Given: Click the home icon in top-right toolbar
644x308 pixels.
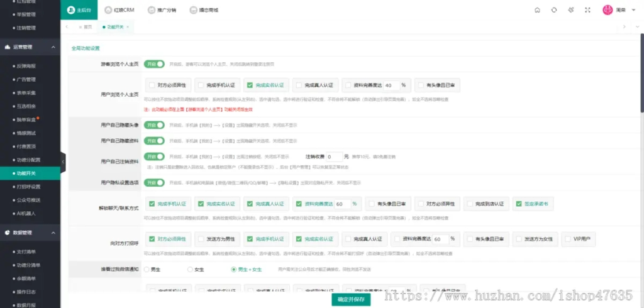Looking at the screenshot, I should coord(536,10).
